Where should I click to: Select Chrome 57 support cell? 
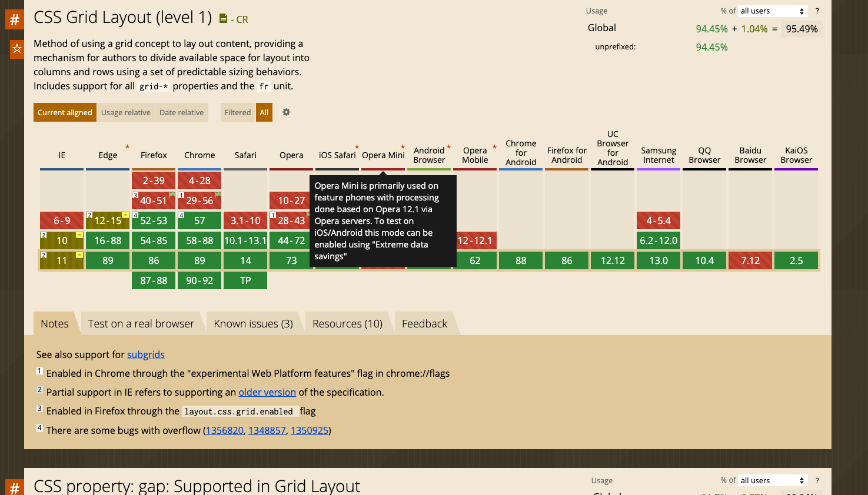(x=199, y=220)
